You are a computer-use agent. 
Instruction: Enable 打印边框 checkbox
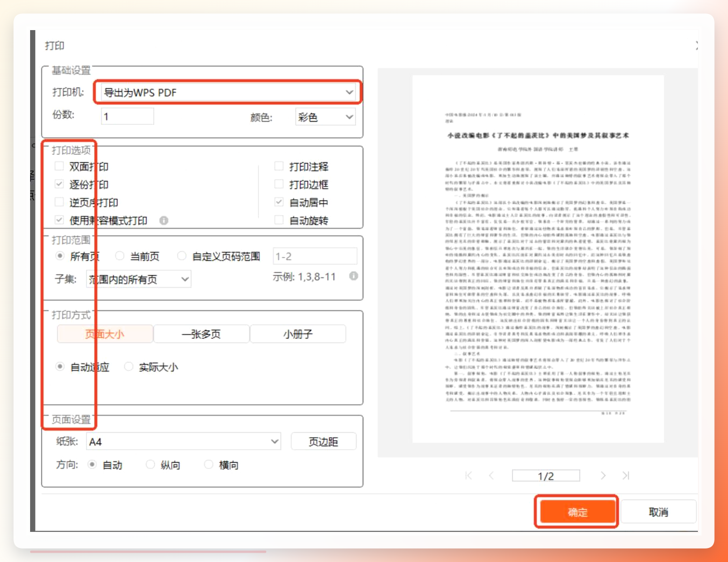pyautogui.click(x=279, y=184)
